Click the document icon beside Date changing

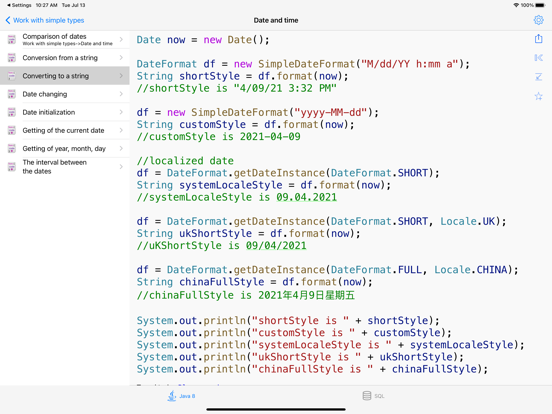(x=12, y=94)
